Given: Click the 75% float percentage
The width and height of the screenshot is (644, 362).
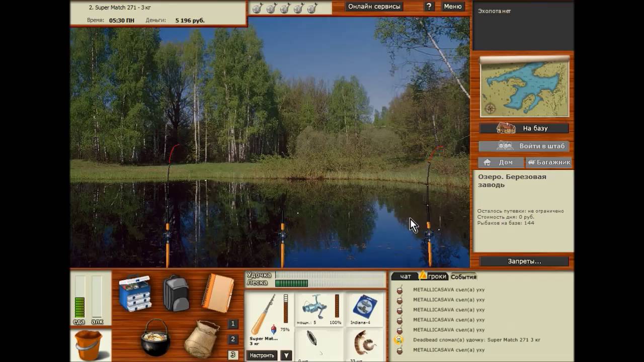Looking at the screenshot, I should (x=285, y=330).
